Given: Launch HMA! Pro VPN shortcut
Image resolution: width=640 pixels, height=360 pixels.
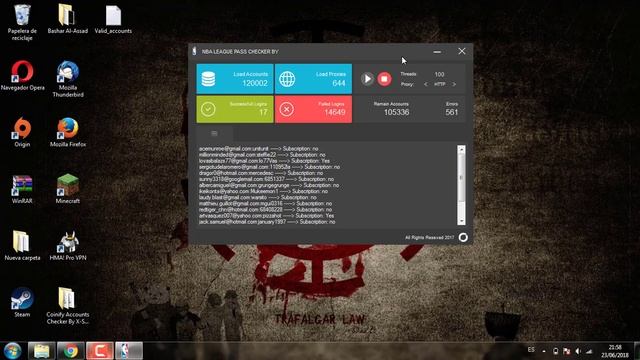Looking at the screenshot, I should pos(68,246).
